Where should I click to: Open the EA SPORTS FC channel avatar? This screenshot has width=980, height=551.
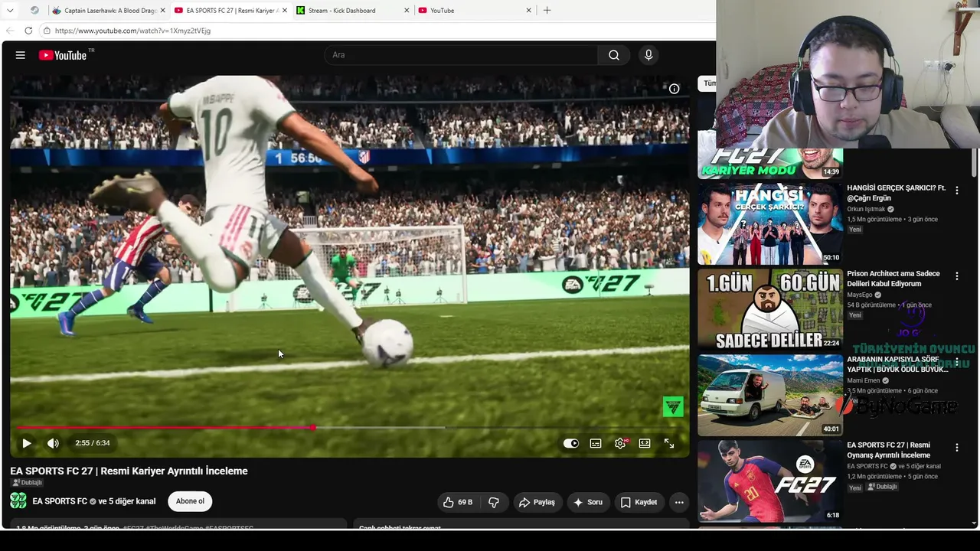point(18,501)
